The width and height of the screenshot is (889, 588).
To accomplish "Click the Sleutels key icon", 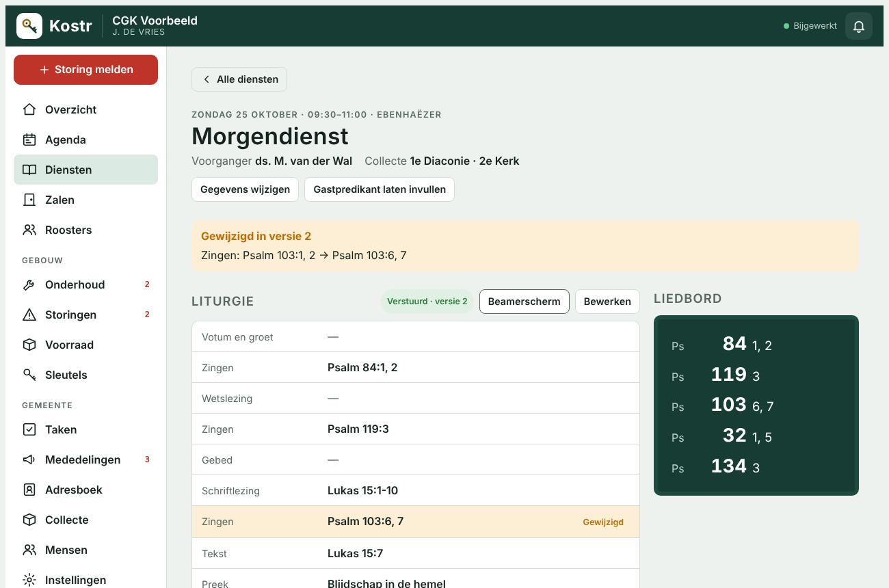I will coord(29,375).
